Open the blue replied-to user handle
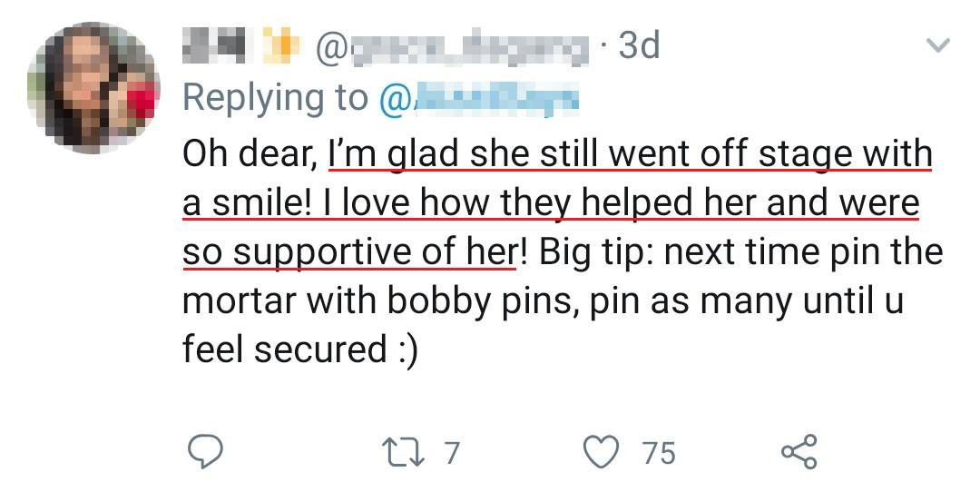Screen dimensions: 980x482 pos(478,98)
